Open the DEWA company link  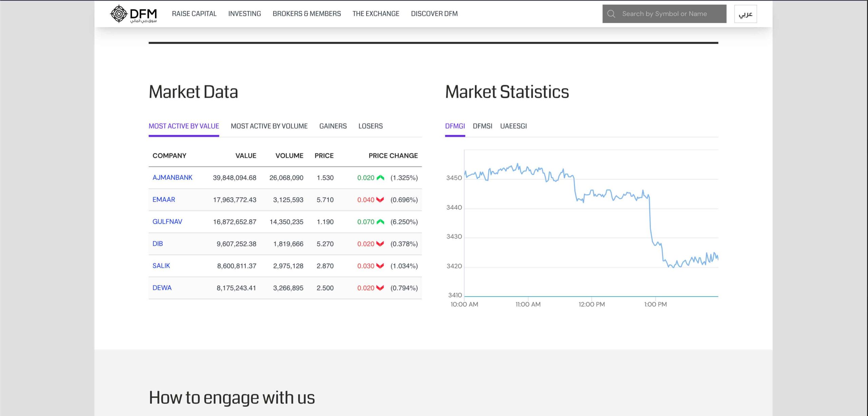(x=162, y=288)
